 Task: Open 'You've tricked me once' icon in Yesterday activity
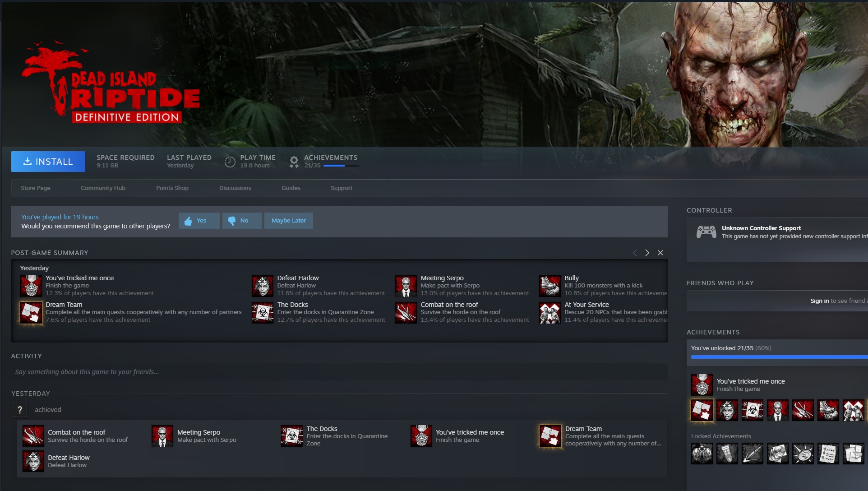(x=421, y=436)
